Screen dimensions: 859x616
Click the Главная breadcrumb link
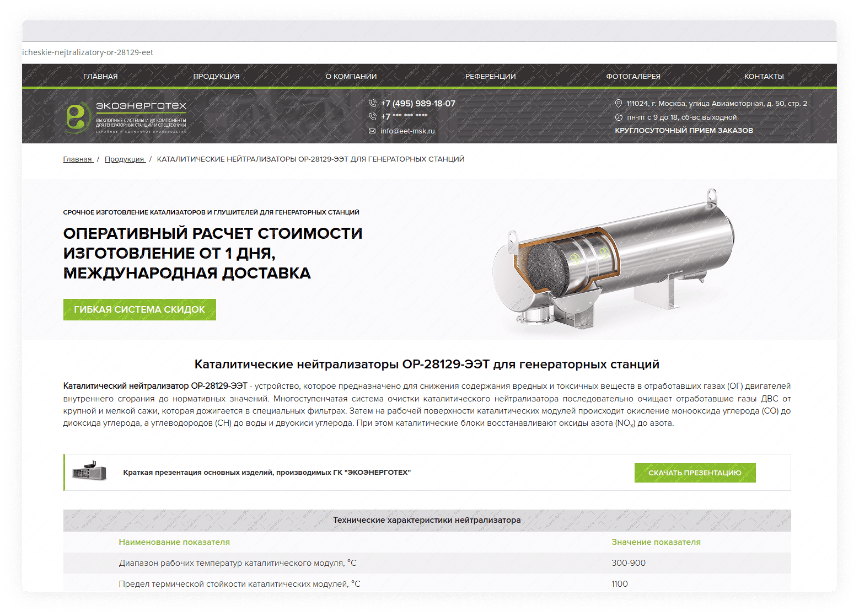[78, 159]
